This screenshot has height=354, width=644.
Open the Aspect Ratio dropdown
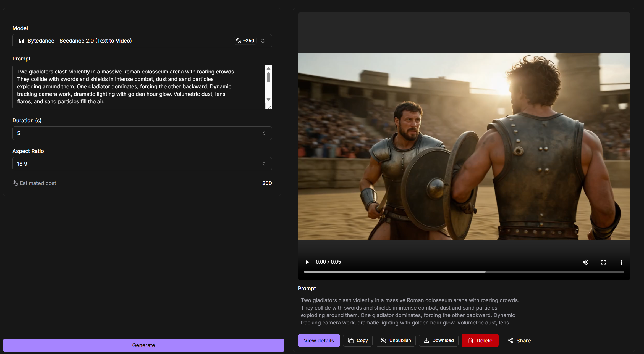point(142,164)
